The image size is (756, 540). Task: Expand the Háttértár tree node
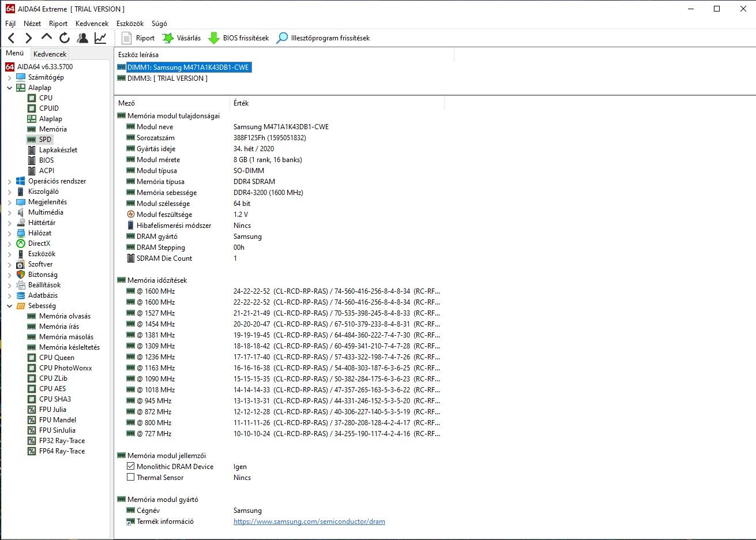[x=9, y=223]
